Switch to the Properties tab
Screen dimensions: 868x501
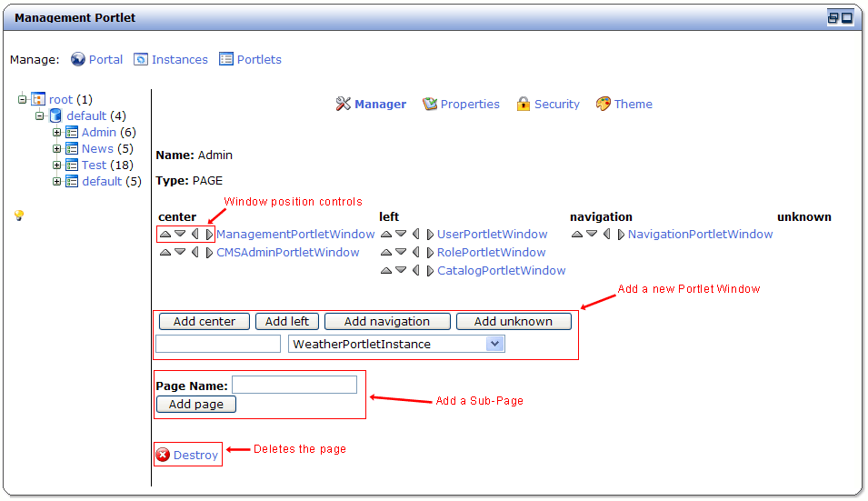pos(461,105)
